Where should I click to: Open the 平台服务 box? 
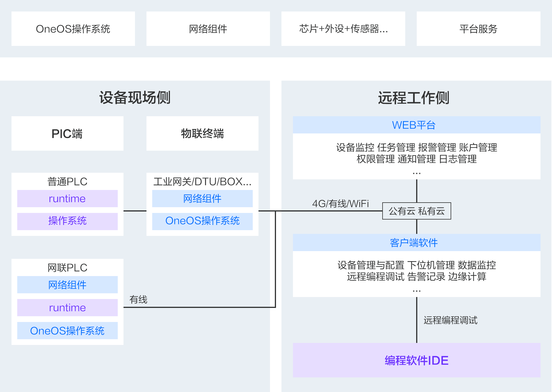(478, 29)
